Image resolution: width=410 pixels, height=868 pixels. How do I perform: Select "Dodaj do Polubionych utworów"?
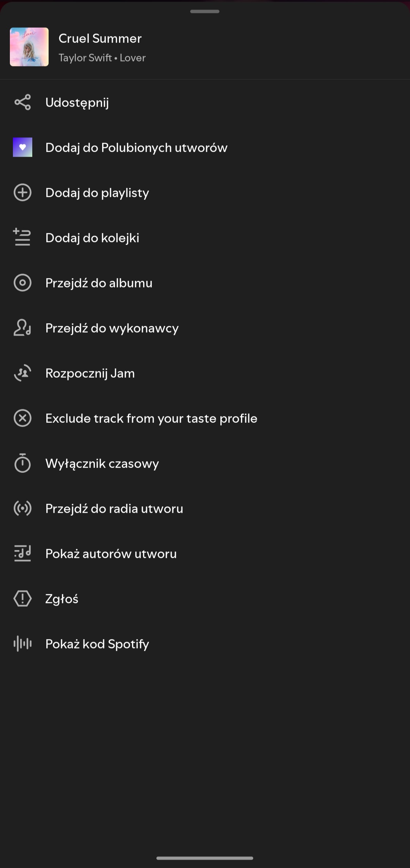point(136,148)
